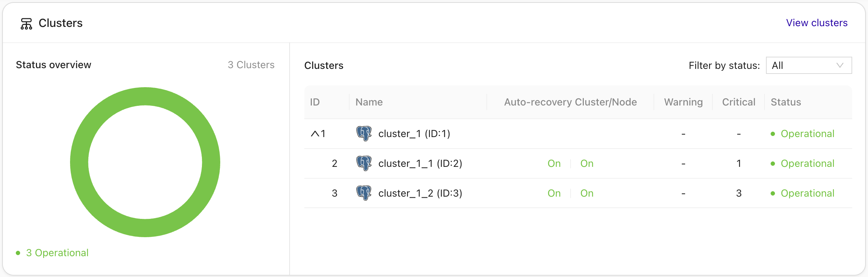Toggle Auto-recovery Cluster for cluster_1_2

coord(554,193)
